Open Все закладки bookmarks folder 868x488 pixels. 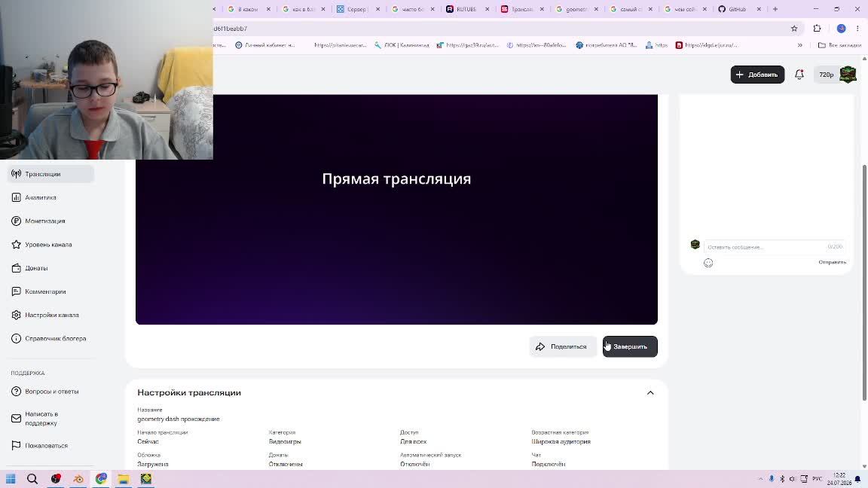(839, 45)
